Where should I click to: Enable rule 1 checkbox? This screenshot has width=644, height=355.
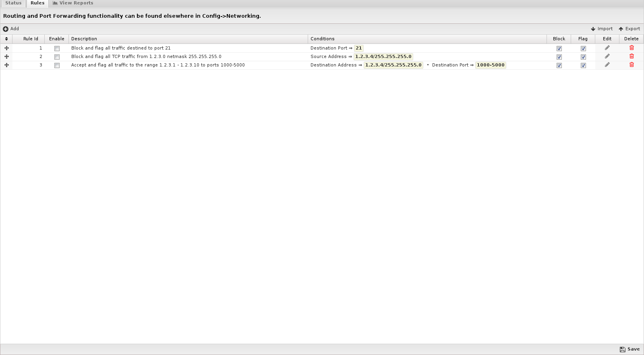click(57, 48)
